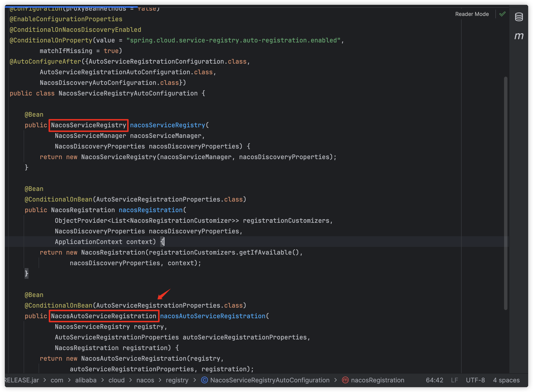Image resolution: width=533 pixels, height=392 pixels.
Task: Click NacosDiscoveryAutoConfiguration.class reference
Action: coord(109,82)
